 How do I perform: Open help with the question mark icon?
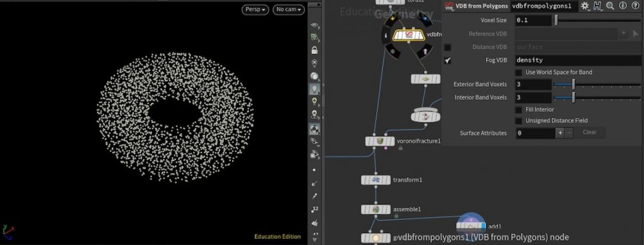[x=635, y=6]
